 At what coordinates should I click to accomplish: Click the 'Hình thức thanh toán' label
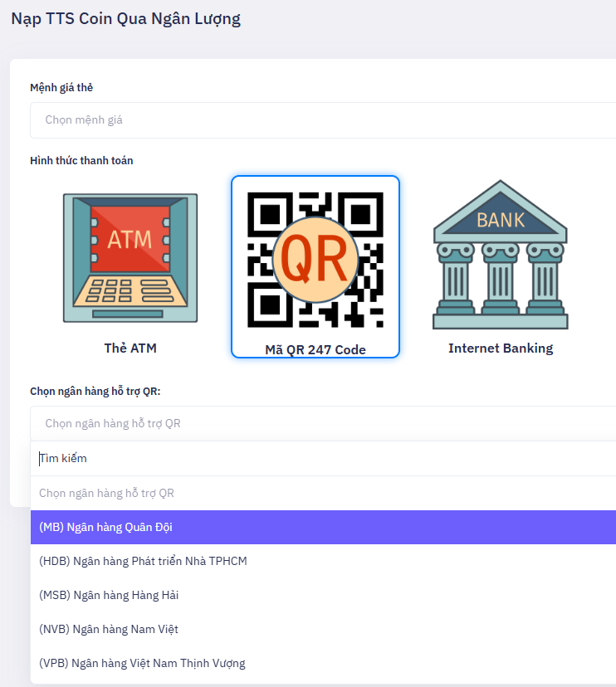pyautogui.click(x=81, y=160)
